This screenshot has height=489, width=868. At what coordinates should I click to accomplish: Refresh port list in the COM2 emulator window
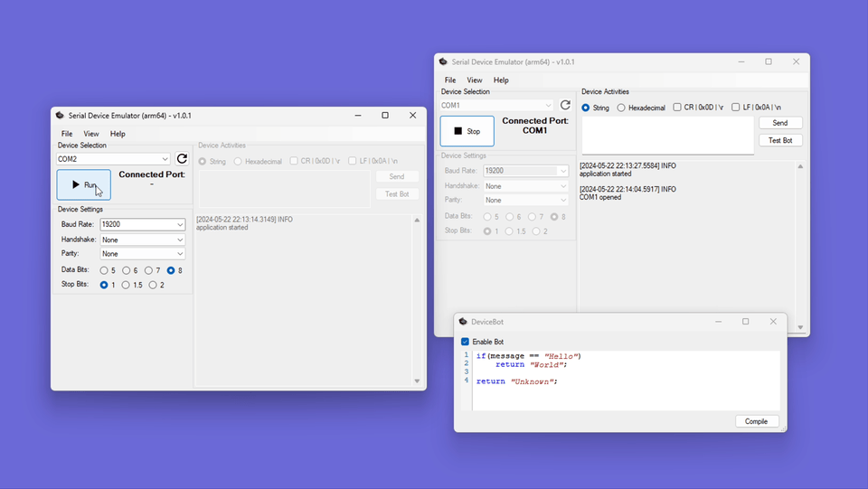(x=182, y=159)
